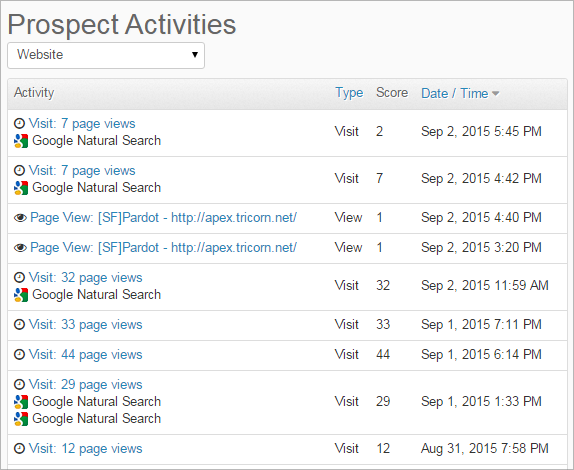
Task: Select date Sep 2, 2015 5:45 PM
Action: click(x=481, y=131)
